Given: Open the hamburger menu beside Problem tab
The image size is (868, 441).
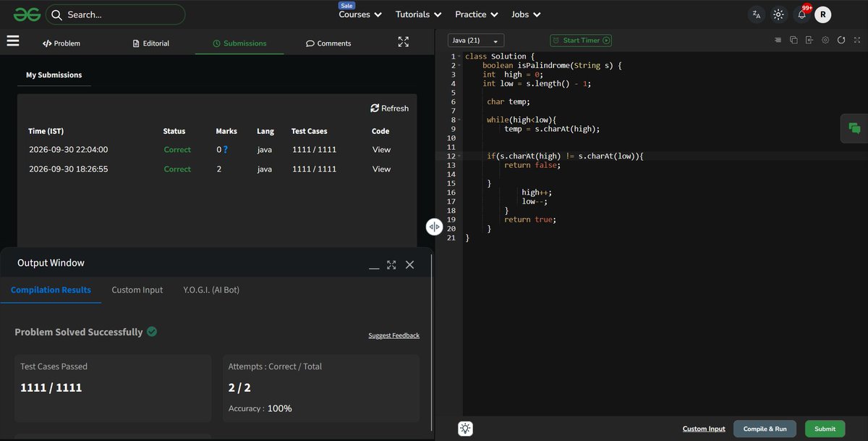Looking at the screenshot, I should tap(13, 41).
